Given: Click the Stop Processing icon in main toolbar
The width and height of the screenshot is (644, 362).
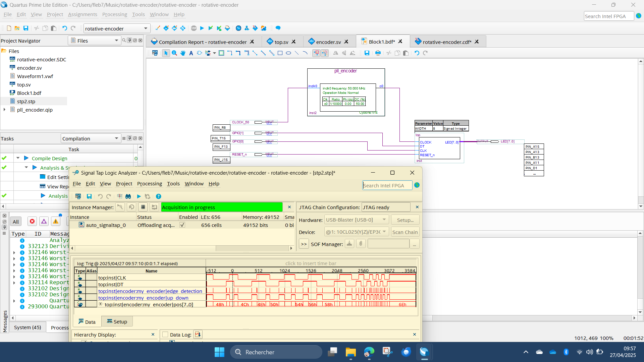Looking at the screenshot, I should (x=194, y=28).
